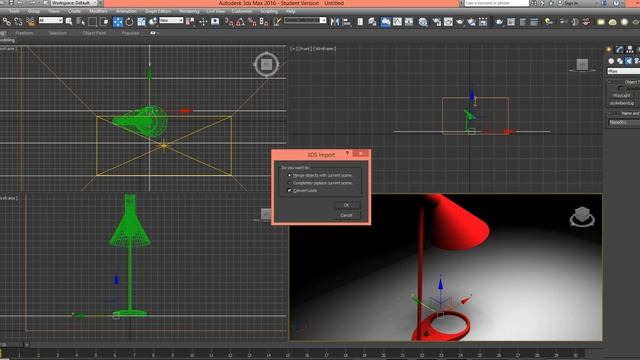640x360 pixels.
Task: Open Select by Name list tool
Action: [80, 21]
